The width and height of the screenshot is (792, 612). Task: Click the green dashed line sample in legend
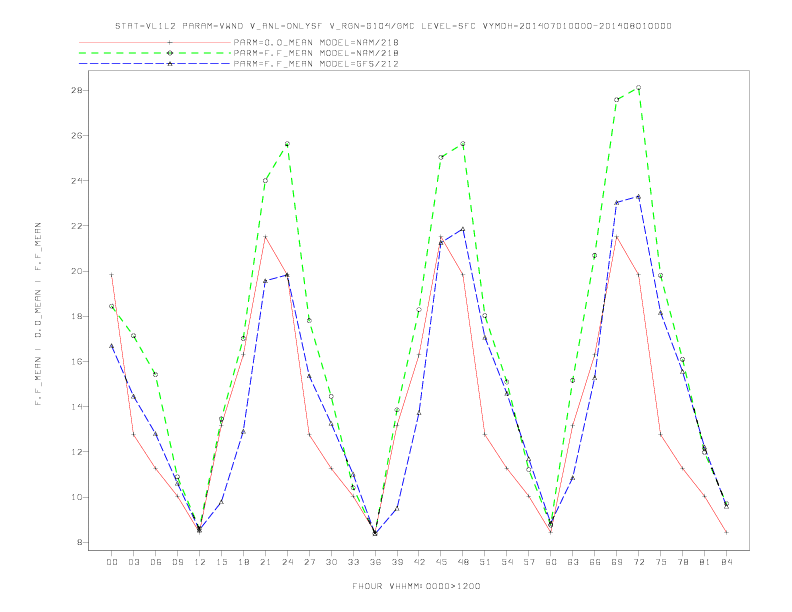click(155, 53)
